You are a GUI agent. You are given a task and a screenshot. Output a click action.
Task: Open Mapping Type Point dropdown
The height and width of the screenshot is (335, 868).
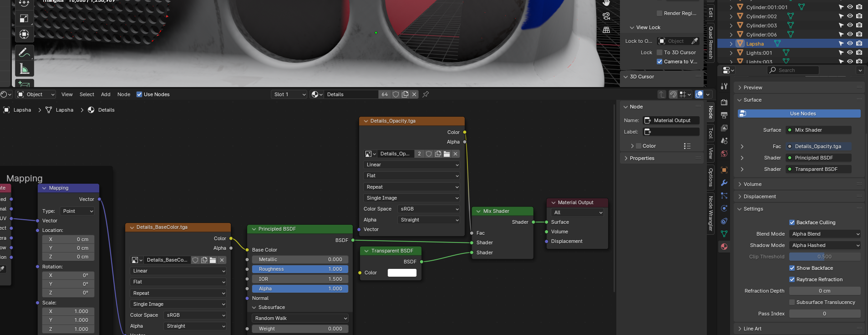tap(78, 211)
